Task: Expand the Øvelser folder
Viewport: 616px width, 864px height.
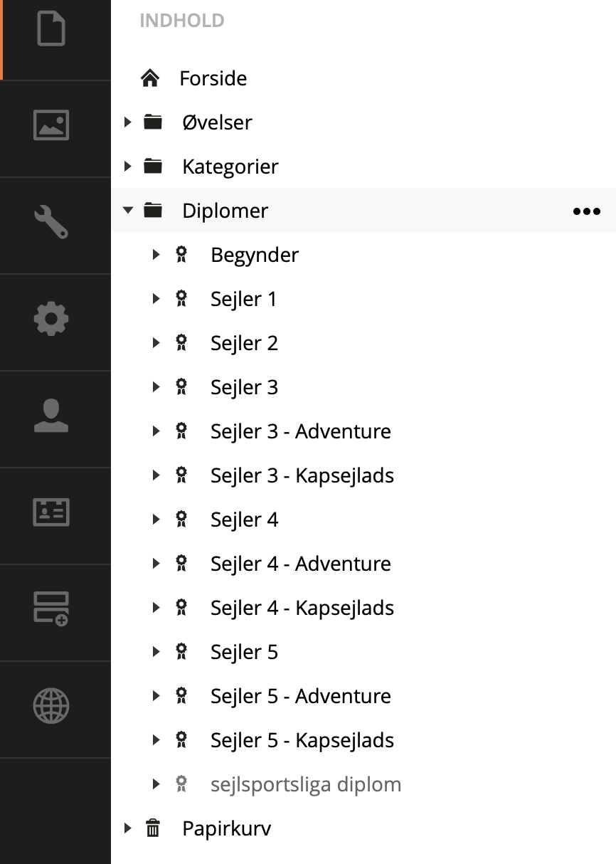Action: tap(128, 122)
